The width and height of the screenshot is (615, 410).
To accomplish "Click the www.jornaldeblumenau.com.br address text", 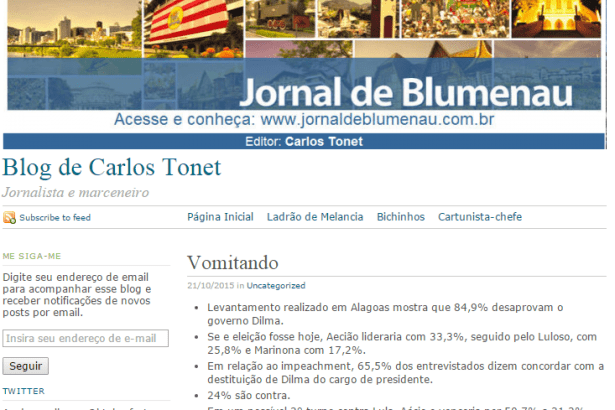I will click(377, 120).
